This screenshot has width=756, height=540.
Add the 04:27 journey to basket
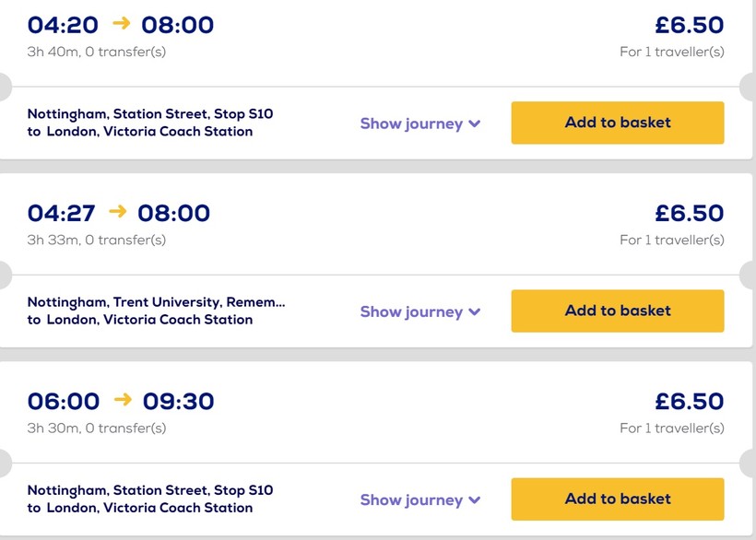pos(618,311)
